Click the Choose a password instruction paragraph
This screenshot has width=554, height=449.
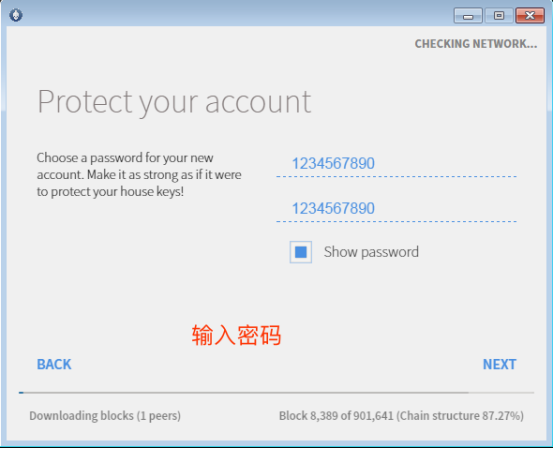[x=139, y=175]
